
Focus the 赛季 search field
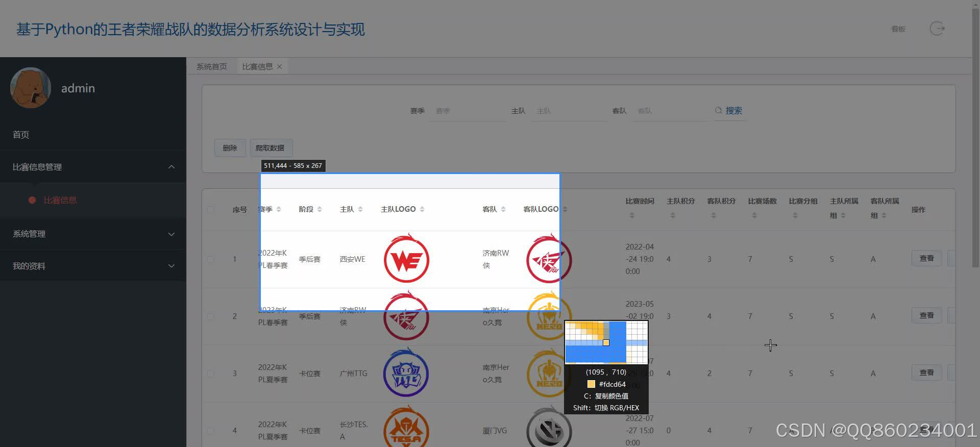(x=469, y=111)
